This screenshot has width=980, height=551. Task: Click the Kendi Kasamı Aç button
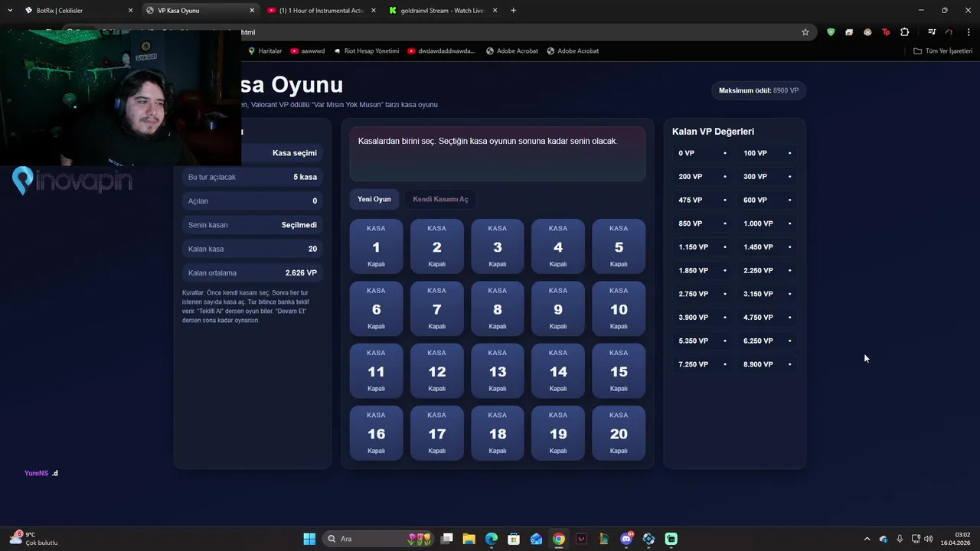(x=440, y=199)
